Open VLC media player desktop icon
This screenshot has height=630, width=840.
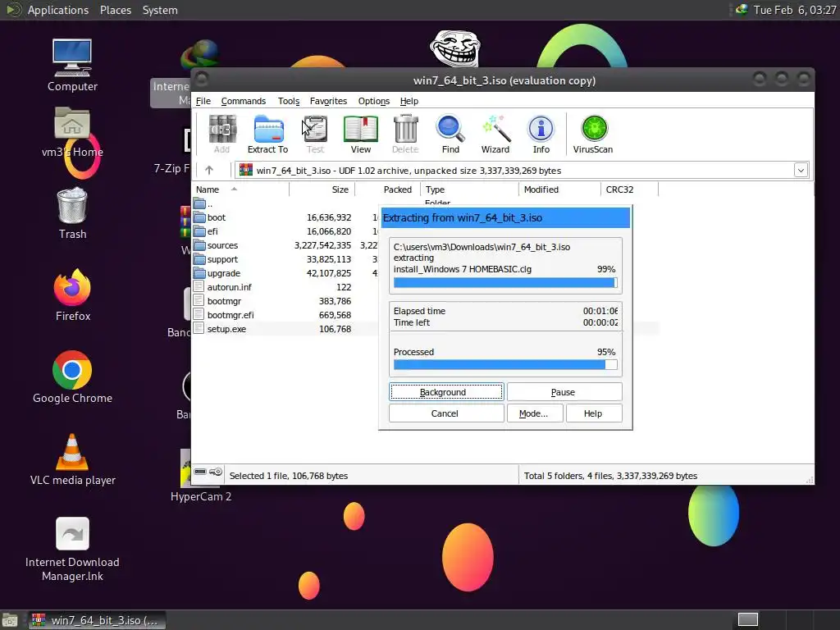[x=72, y=459]
